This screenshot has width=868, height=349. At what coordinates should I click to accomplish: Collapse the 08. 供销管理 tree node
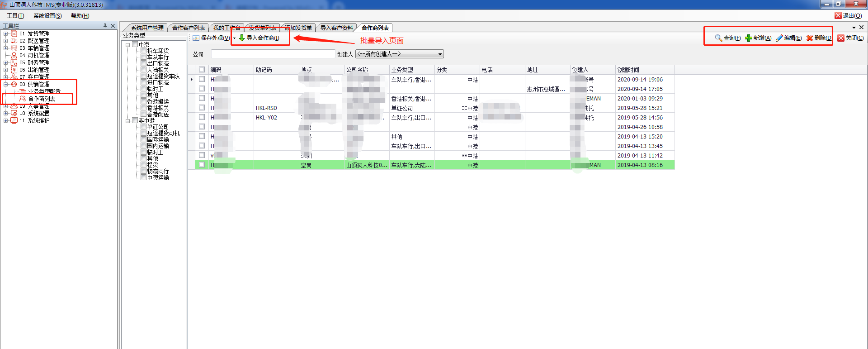tap(5, 84)
